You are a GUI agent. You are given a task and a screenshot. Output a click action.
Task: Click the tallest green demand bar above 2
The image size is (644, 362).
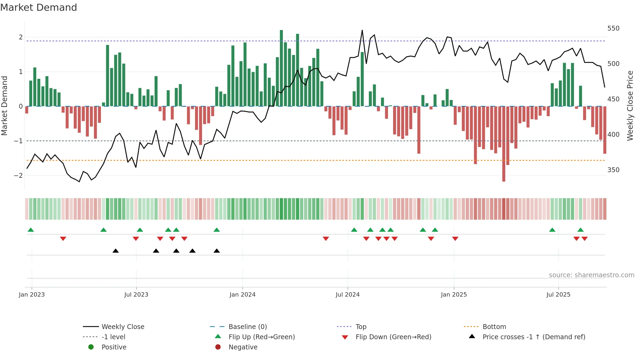pyautogui.click(x=281, y=68)
